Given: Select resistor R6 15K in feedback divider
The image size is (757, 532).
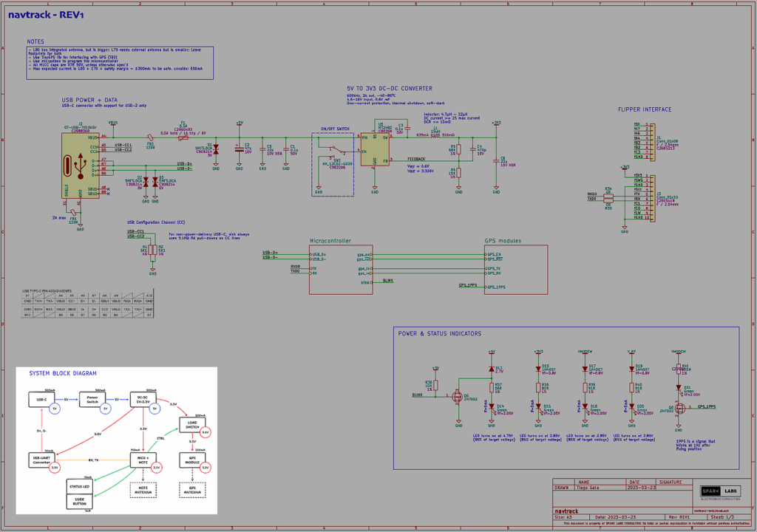Looking at the screenshot, I should click(458, 173).
